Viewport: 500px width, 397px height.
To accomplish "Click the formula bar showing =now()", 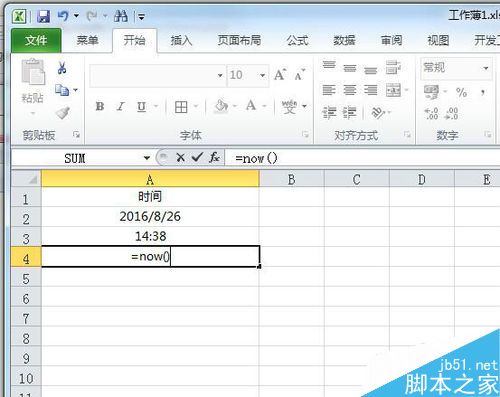I will (x=363, y=158).
